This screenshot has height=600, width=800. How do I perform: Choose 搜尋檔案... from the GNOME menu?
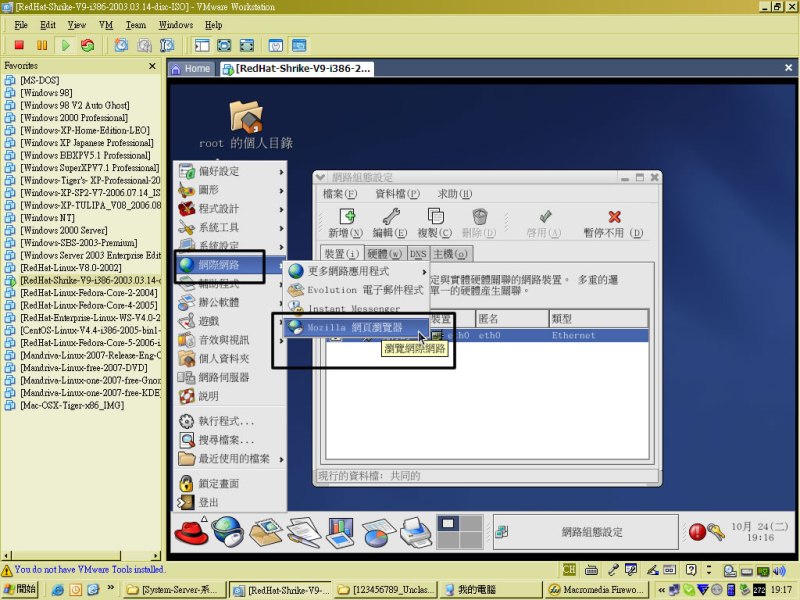tap(231, 440)
